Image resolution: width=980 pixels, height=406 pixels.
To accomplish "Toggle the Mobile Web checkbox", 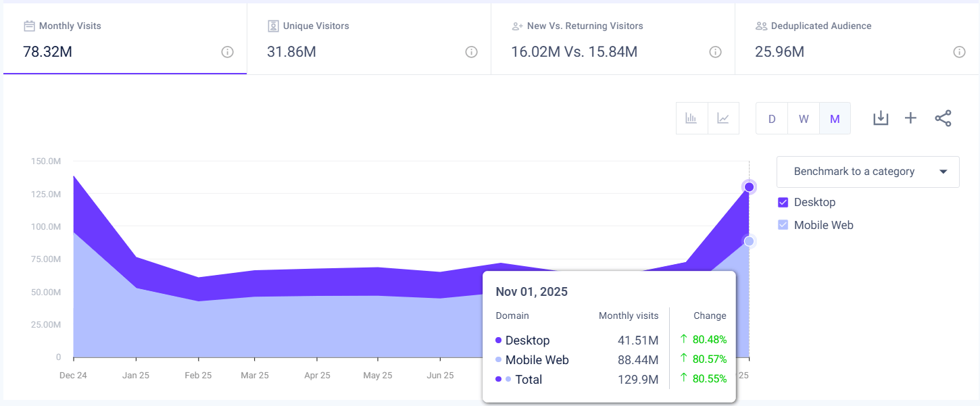I will (783, 225).
